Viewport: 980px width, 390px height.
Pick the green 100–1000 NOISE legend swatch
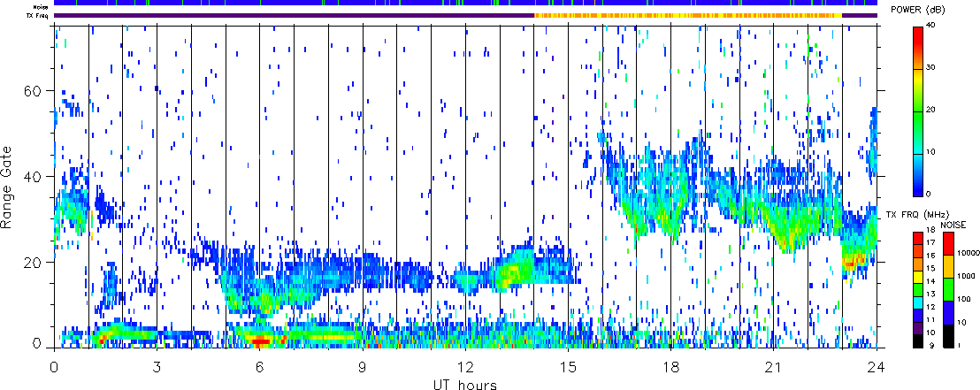pyautogui.click(x=948, y=290)
